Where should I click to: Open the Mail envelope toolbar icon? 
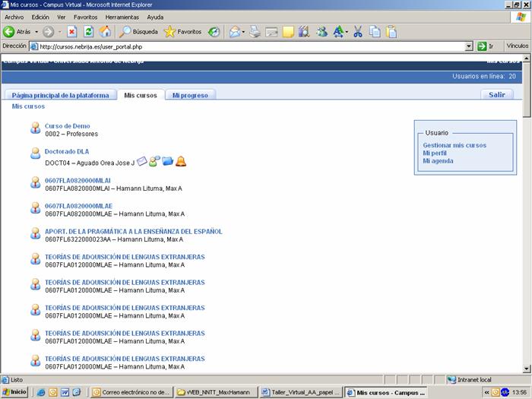[234, 32]
